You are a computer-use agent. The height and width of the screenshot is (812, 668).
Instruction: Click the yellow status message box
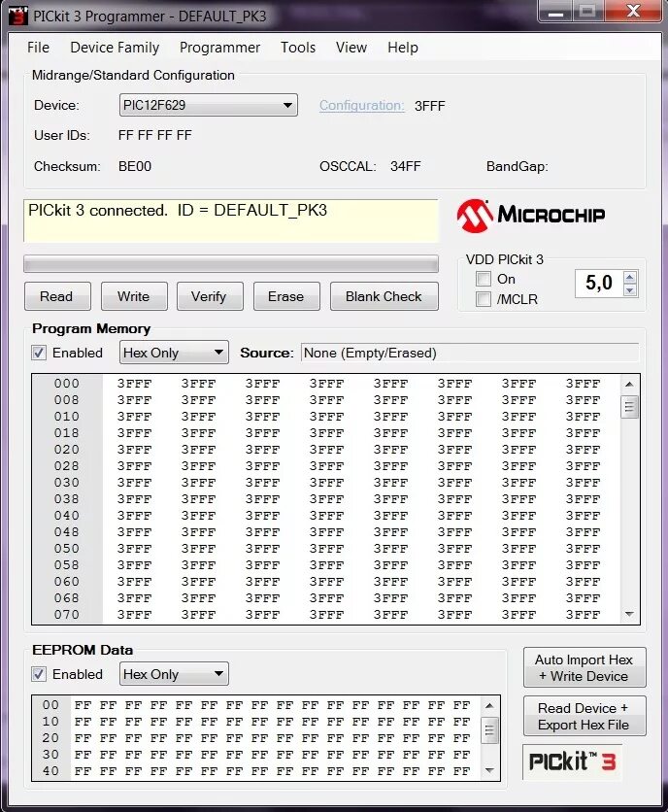[x=231, y=220]
